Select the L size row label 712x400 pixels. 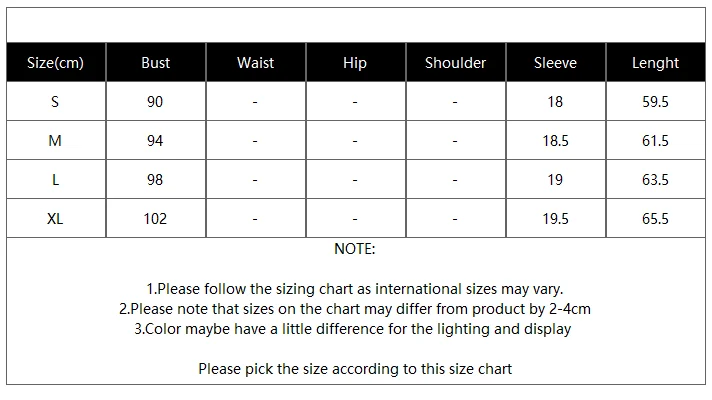55,180
